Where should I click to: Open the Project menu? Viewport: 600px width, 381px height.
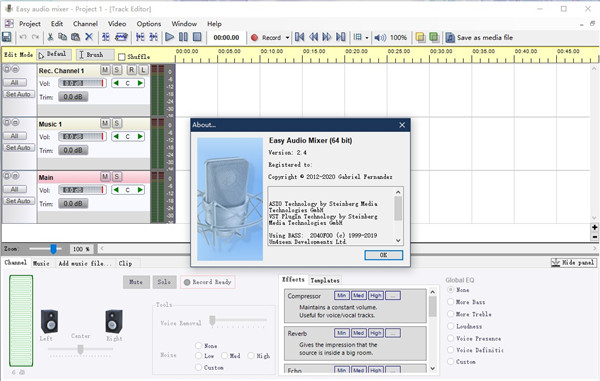pos(30,24)
